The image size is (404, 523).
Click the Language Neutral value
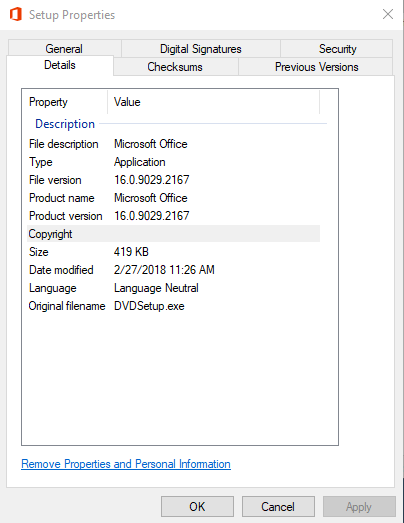pos(156,288)
